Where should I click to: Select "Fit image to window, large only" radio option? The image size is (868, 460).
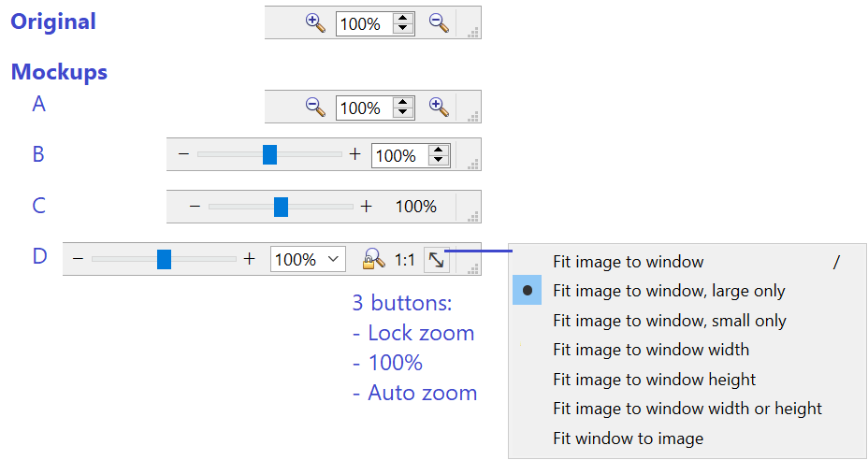pos(669,291)
